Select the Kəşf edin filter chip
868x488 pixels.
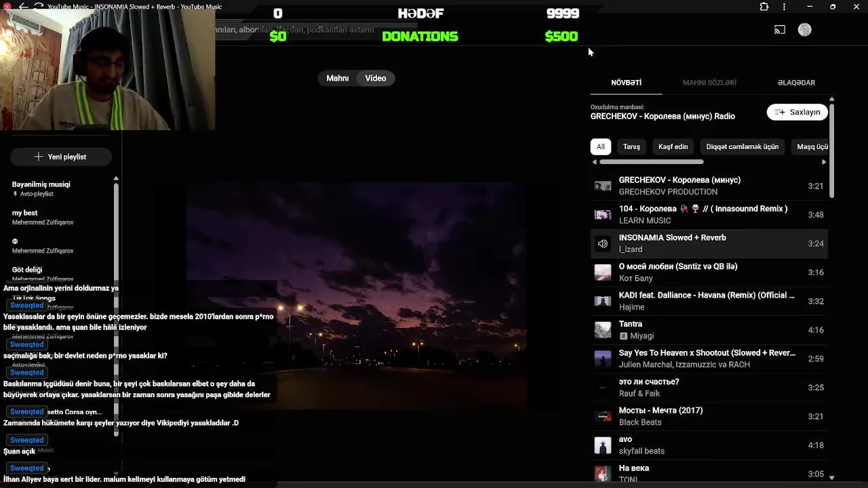[673, 146]
